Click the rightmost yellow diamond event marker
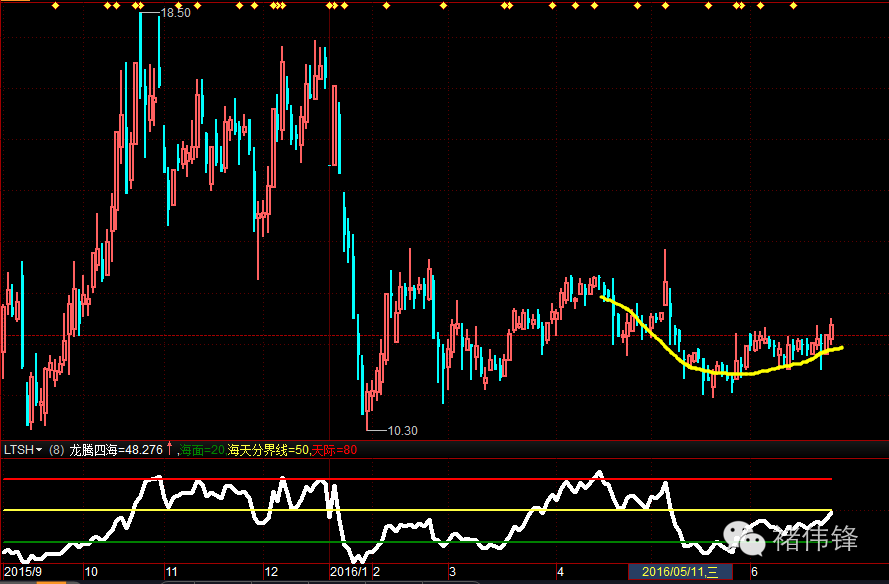The height and width of the screenshot is (584, 889). pyautogui.click(x=795, y=6)
